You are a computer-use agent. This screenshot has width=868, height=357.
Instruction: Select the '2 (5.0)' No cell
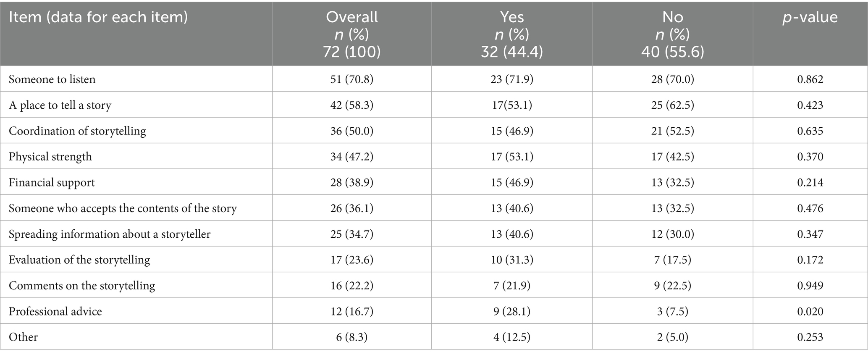click(672, 337)
